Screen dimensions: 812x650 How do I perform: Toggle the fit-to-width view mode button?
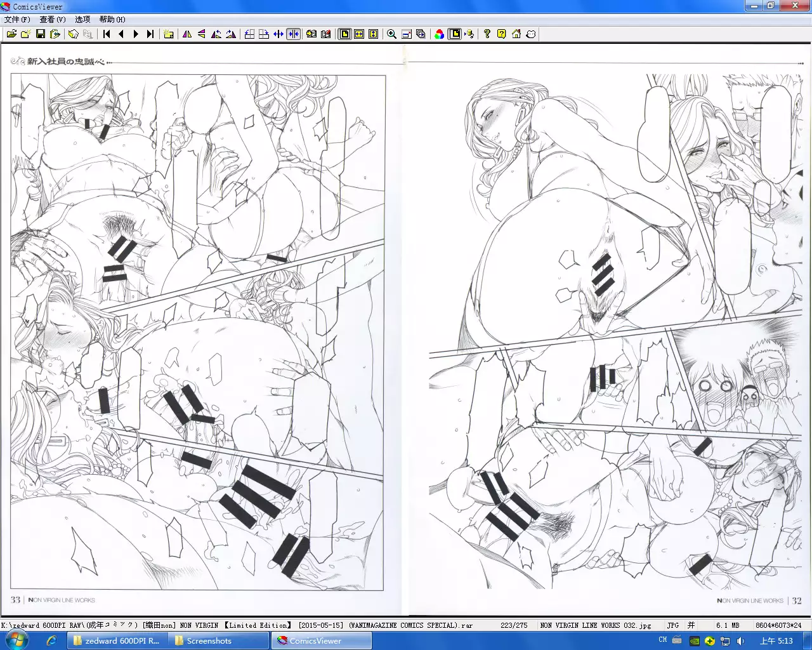[359, 34]
